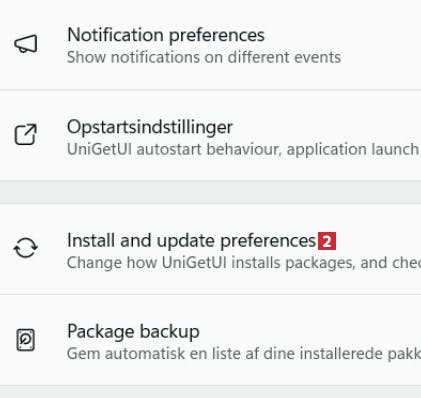
Task: Open the Install and update preferences title
Action: tap(191, 240)
